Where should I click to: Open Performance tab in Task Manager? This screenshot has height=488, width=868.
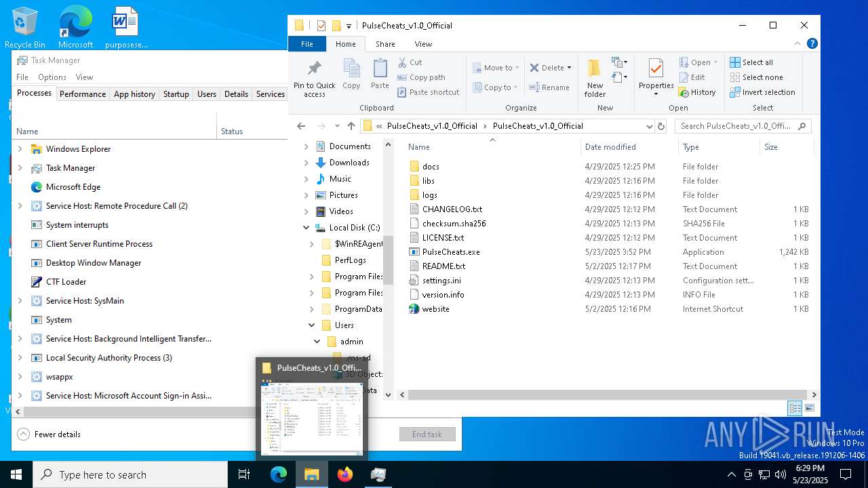click(83, 94)
